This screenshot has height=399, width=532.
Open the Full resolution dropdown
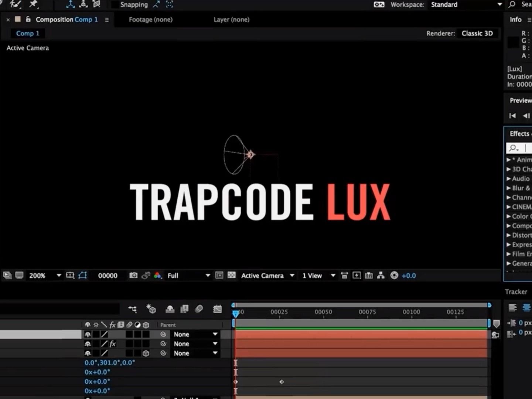189,276
